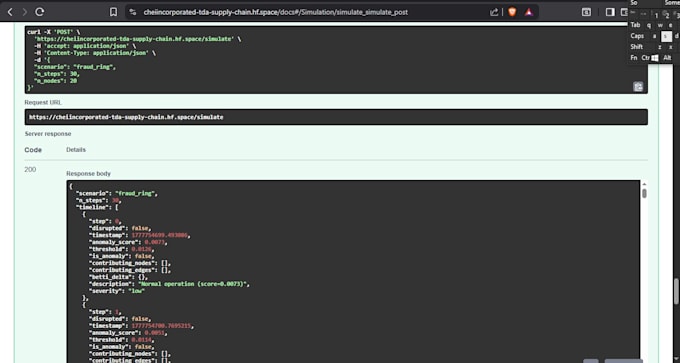Share this page link

(494, 12)
